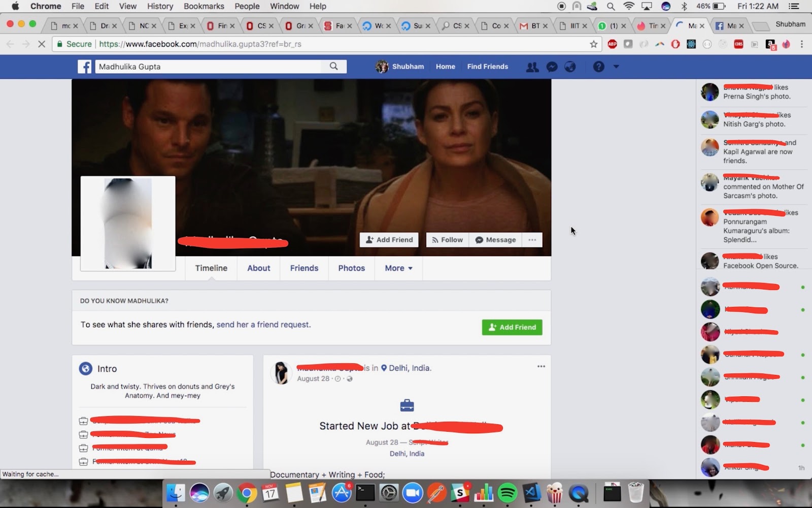Expand the account settings arrow in Facebook header
This screenshot has height=508, width=812.
(616, 67)
